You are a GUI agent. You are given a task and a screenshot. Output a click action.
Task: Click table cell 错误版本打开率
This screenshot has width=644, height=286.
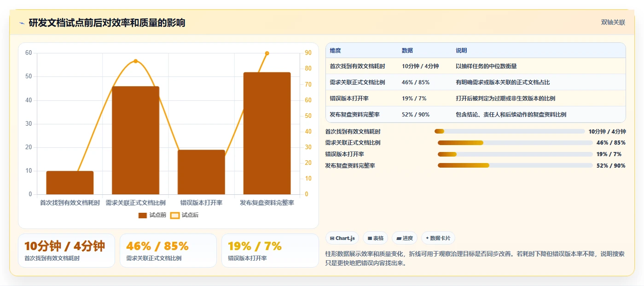(x=349, y=98)
